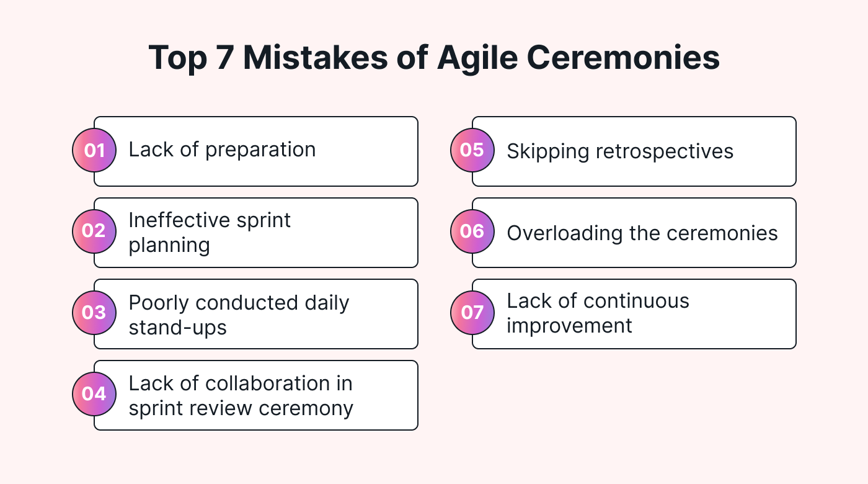Select the "Ineffective sprint planning" label
Screen dimensions: 868x484
(210, 232)
